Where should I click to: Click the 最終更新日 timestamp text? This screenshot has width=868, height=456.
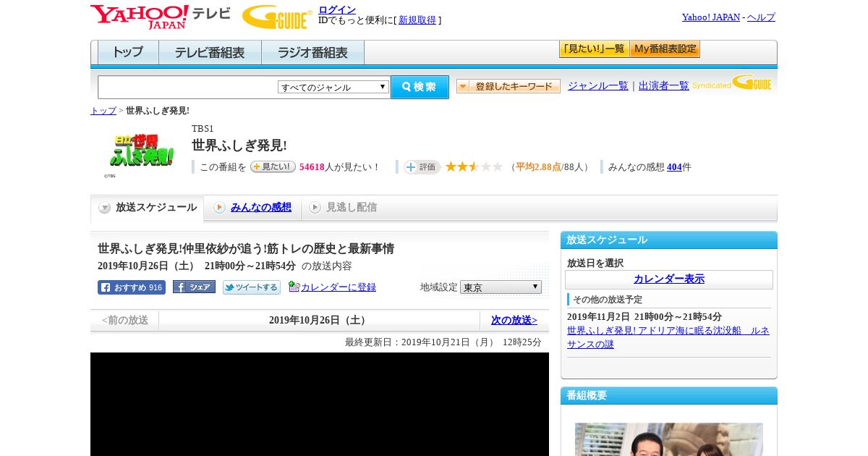[x=443, y=342]
